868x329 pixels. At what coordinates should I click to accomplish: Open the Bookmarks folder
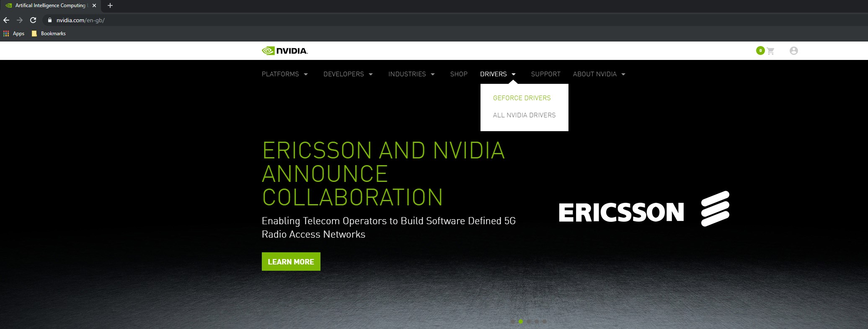[49, 34]
